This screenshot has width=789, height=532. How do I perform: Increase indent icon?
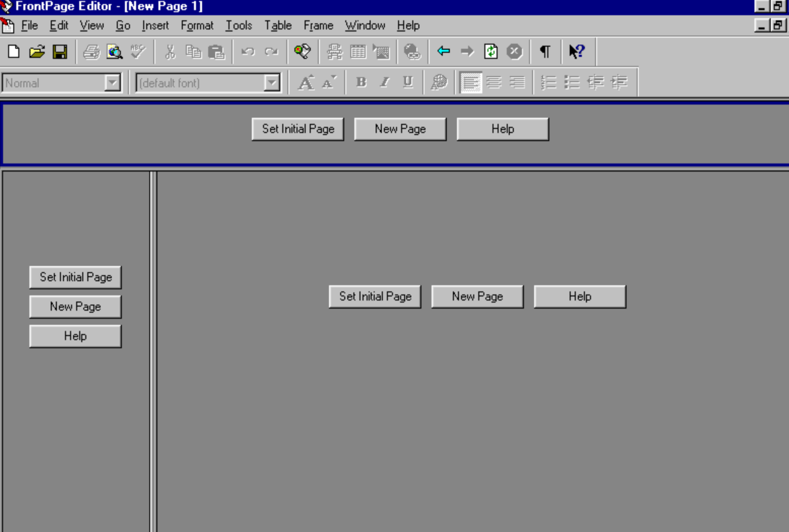[x=619, y=82]
